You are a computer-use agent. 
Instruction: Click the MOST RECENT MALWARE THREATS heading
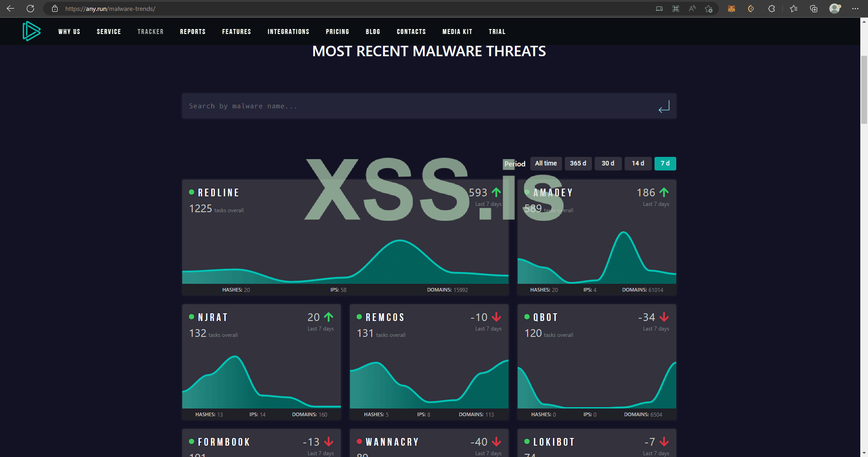(429, 51)
